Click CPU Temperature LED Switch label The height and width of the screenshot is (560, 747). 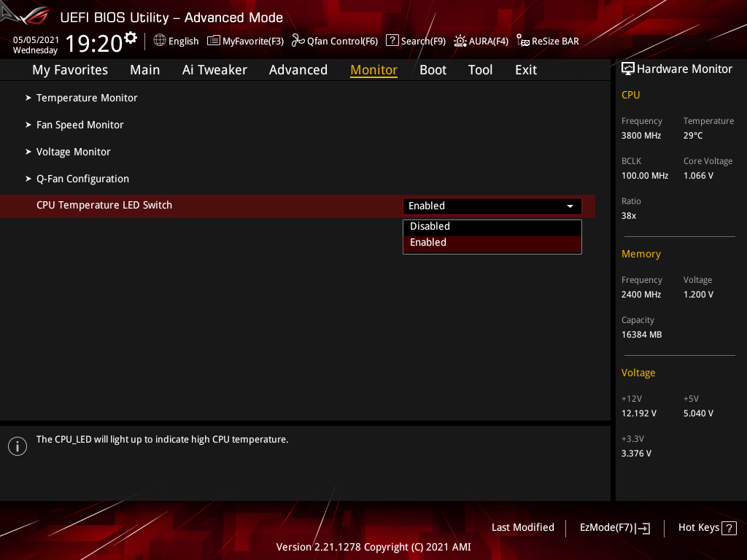tap(104, 205)
